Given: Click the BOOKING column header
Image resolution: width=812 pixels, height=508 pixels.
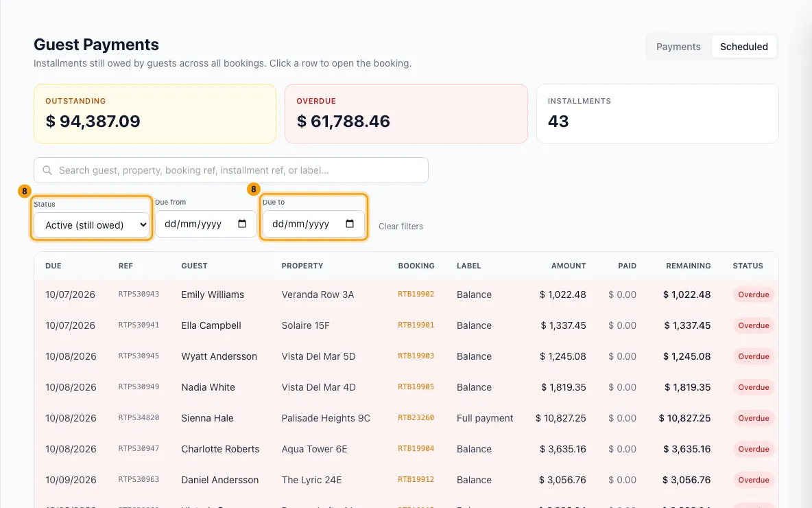Looking at the screenshot, I should pos(416,266).
